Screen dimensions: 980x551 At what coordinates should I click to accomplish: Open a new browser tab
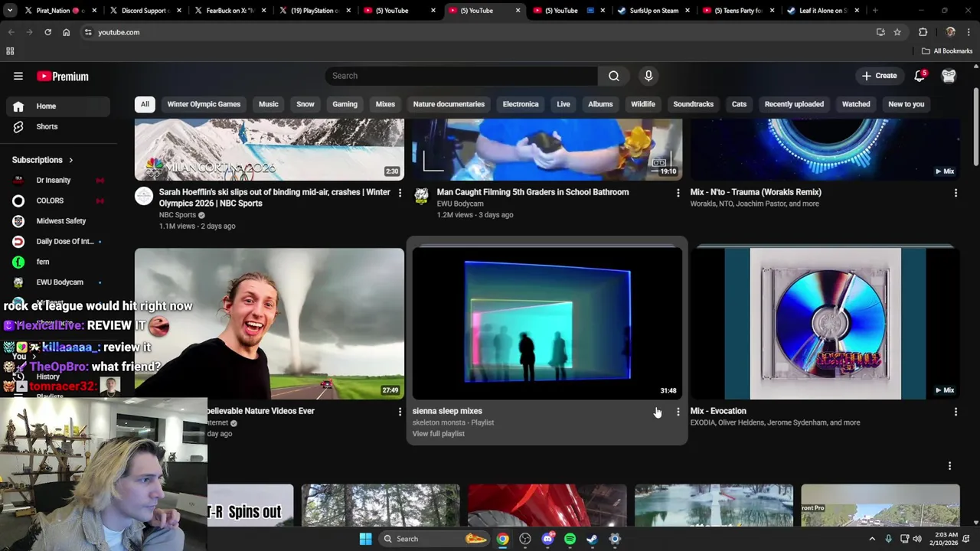875,11
